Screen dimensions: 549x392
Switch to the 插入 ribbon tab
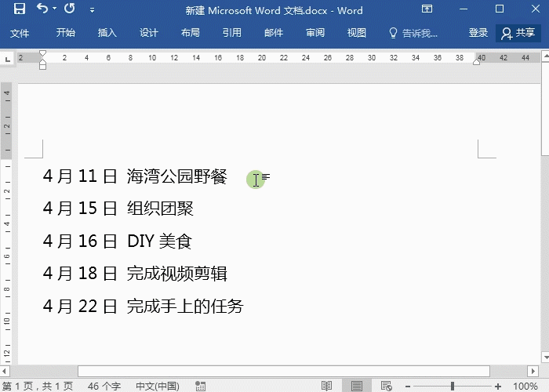107,33
